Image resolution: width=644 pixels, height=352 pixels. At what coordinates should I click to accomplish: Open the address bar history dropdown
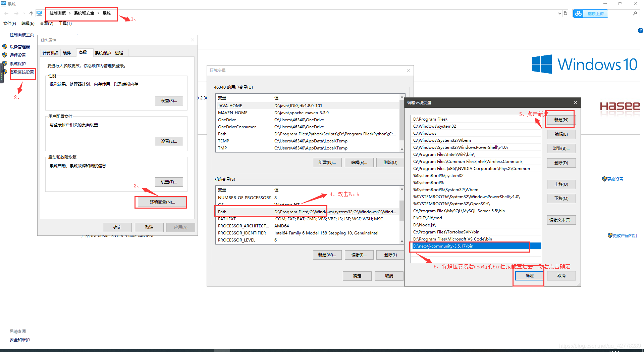tap(559, 13)
